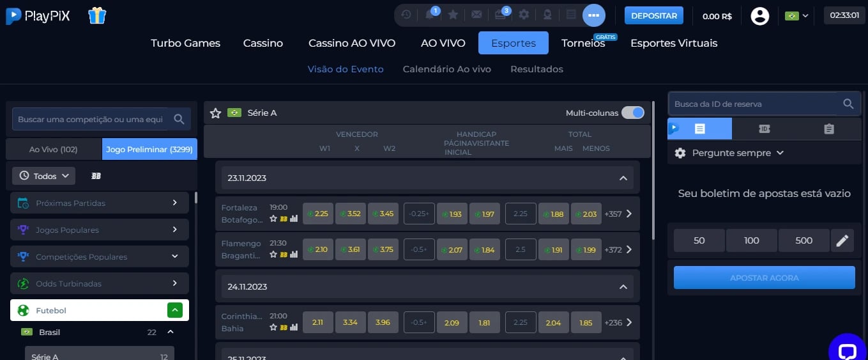
Task: Open the Todos time filter dropdown
Action: point(44,176)
